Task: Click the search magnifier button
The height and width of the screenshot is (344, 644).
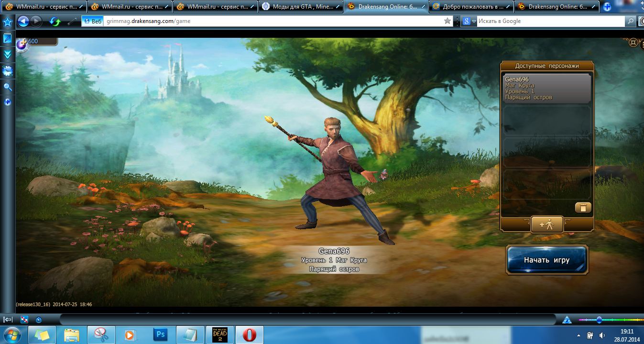Action: point(631,21)
